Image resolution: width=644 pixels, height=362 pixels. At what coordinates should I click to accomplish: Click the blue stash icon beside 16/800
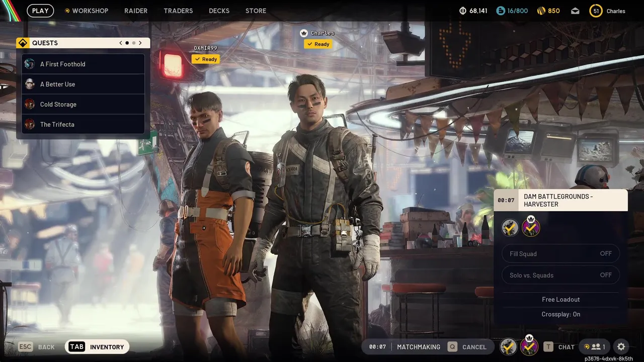pos(500,11)
